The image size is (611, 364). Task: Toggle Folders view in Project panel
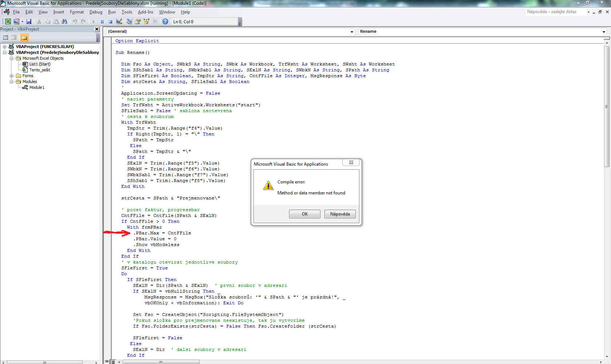(24, 37)
